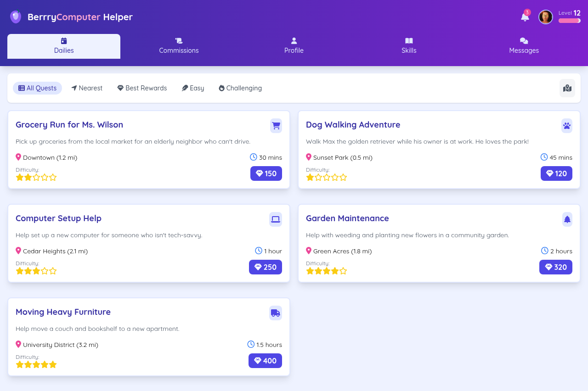The width and height of the screenshot is (588, 391).
Task: Click the laptop icon on Computer Setup Help
Action: tap(276, 219)
